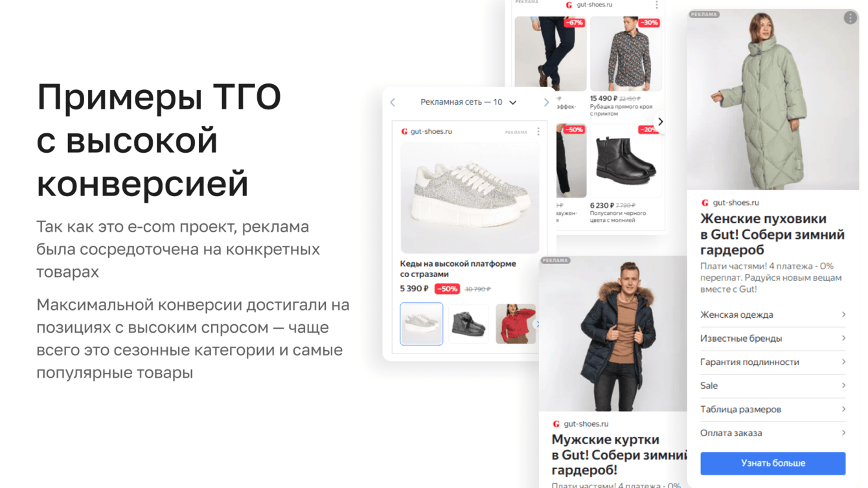Choose the red sweater thumbnail
Viewport: 868px width, 488px height.
coord(516,324)
